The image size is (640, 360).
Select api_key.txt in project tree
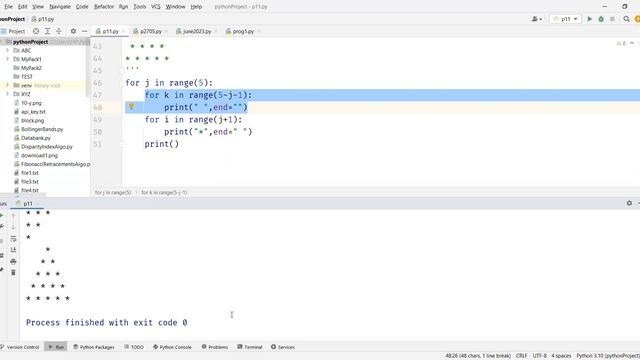click(33, 111)
